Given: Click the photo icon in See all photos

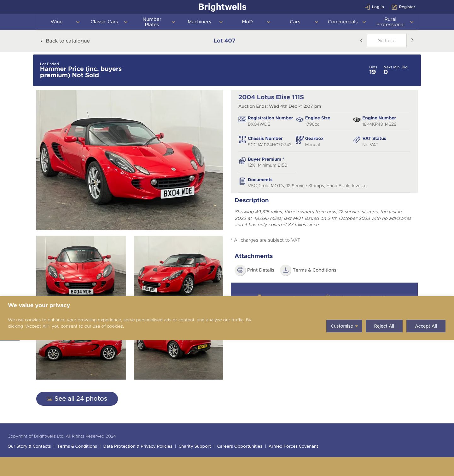Looking at the screenshot, I should [x=49, y=399].
